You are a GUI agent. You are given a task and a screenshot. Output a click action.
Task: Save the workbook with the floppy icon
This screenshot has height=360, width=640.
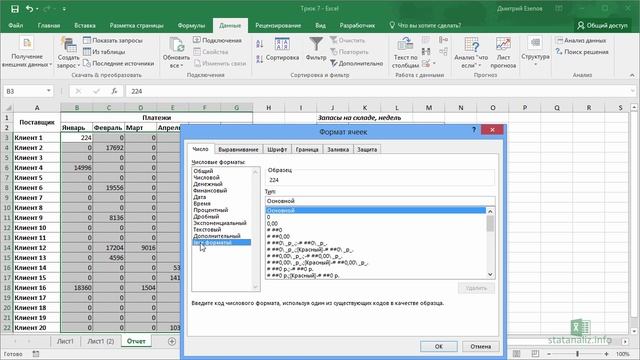pyautogui.click(x=15, y=9)
